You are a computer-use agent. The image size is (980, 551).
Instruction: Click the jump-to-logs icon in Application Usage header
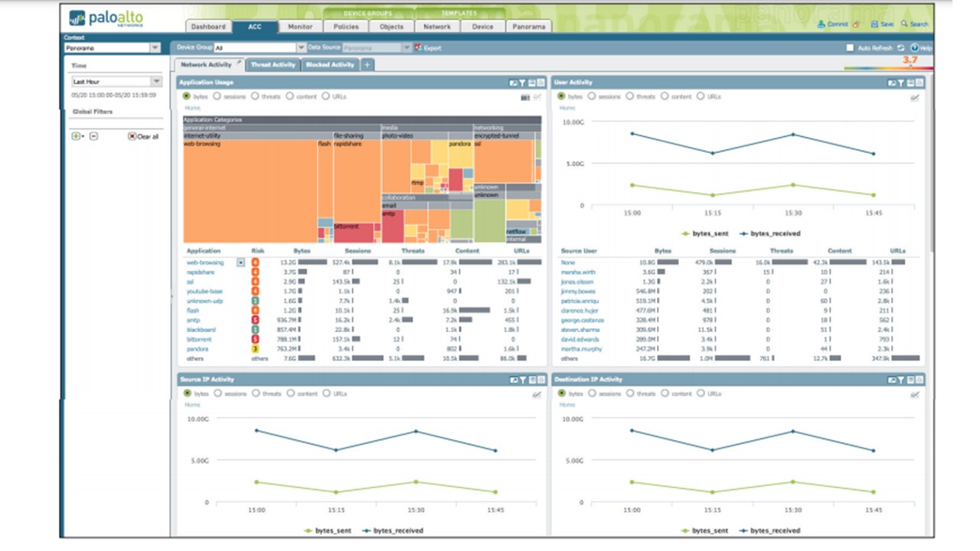(532, 83)
